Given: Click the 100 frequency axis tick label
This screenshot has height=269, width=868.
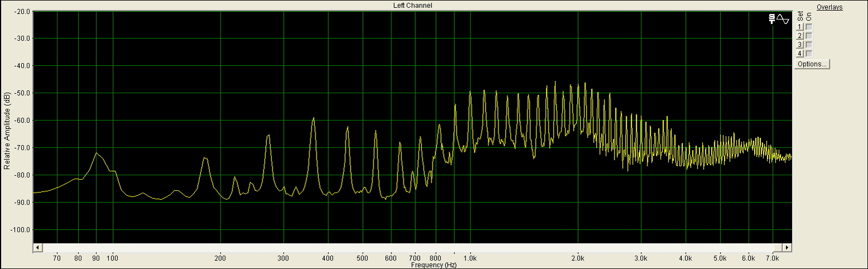Looking at the screenshot, I should (x=113, y=258).
